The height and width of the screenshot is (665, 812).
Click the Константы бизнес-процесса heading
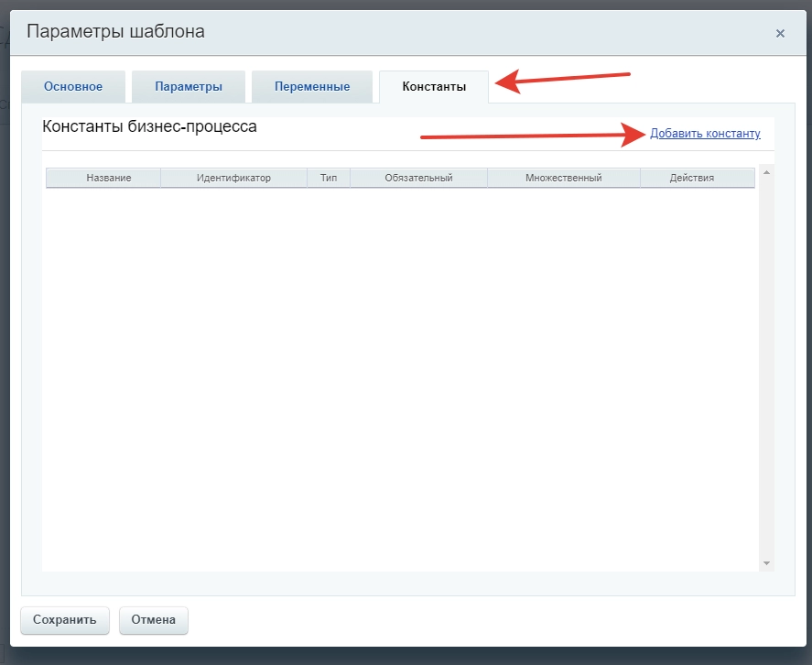coord(149,127)
